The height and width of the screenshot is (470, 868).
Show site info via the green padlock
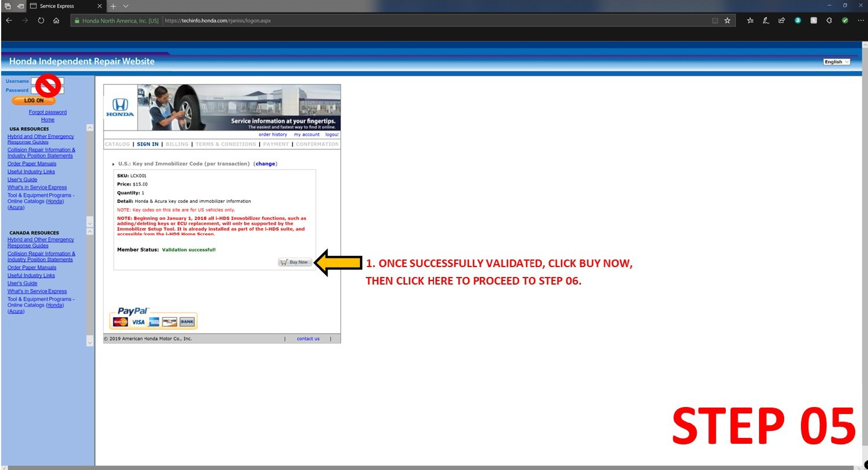click(x=76, y=20)
